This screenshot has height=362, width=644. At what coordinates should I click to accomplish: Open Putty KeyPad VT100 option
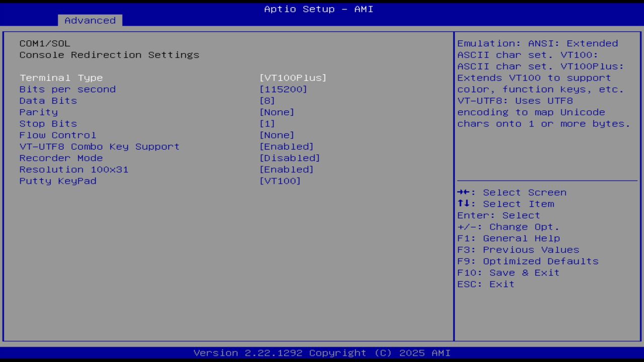(x=280, y=181)
